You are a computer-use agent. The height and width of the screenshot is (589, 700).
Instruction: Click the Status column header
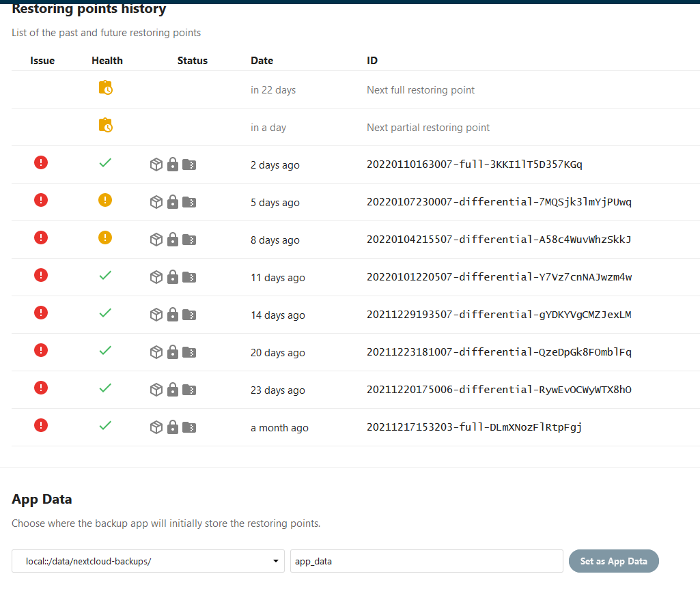tap(193, 61)
